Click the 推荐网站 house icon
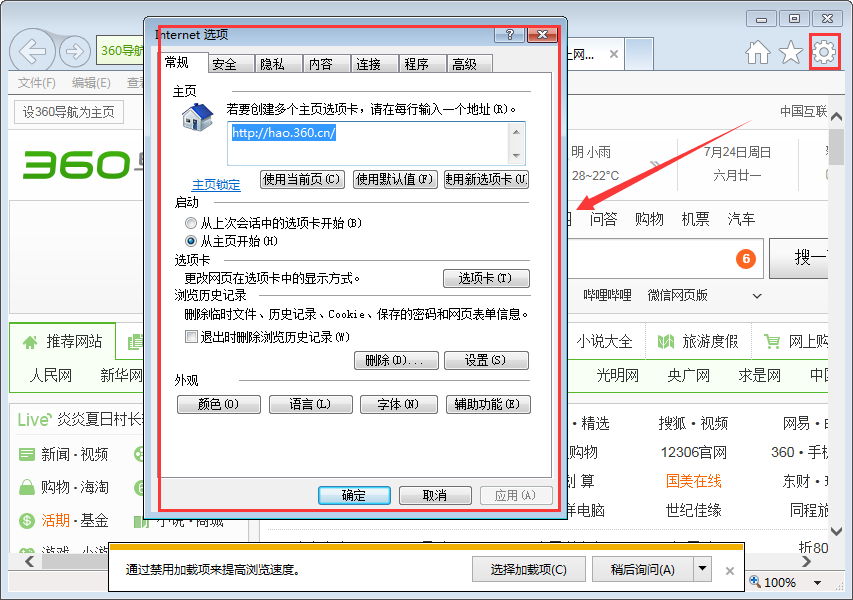Viewport: 853px width, 600px height. click(x=30, y=342)
